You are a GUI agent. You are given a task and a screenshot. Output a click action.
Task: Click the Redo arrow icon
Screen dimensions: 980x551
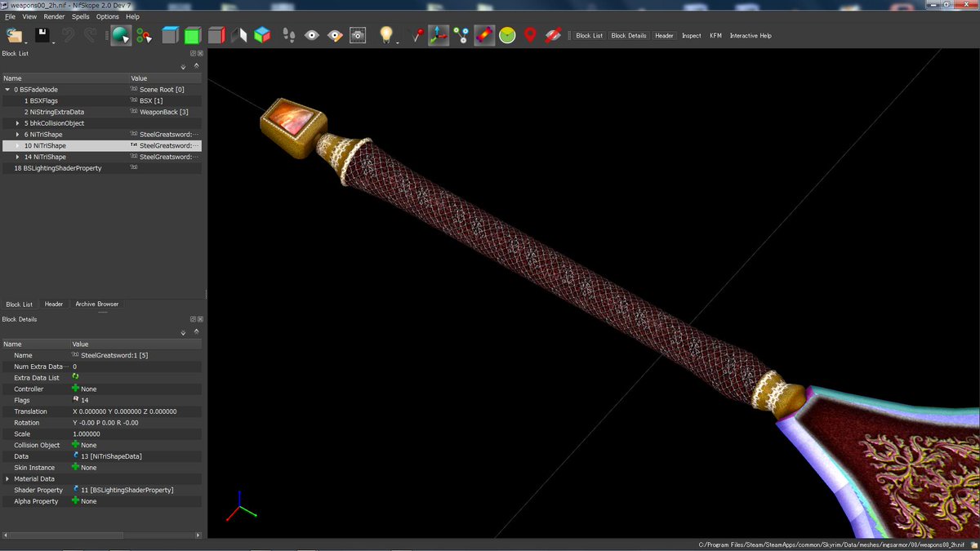[x=91, y=35]
